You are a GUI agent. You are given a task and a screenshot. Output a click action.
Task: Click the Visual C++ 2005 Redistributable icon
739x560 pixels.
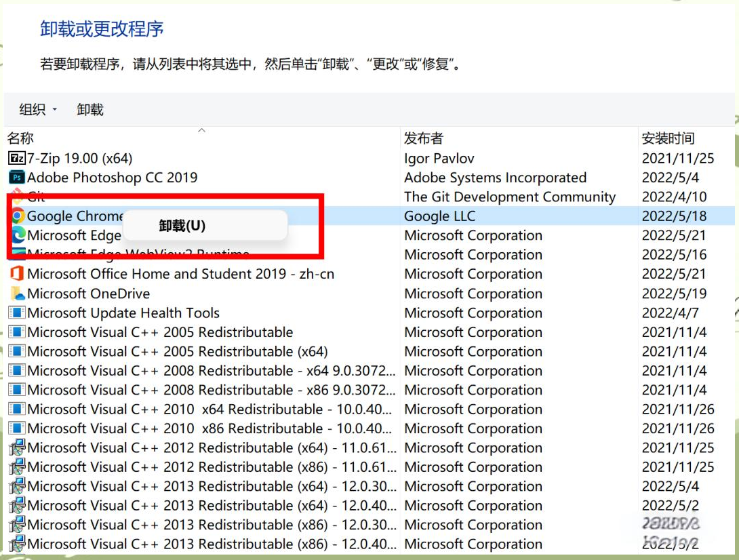pyautogui.click(x=17, y=332)
